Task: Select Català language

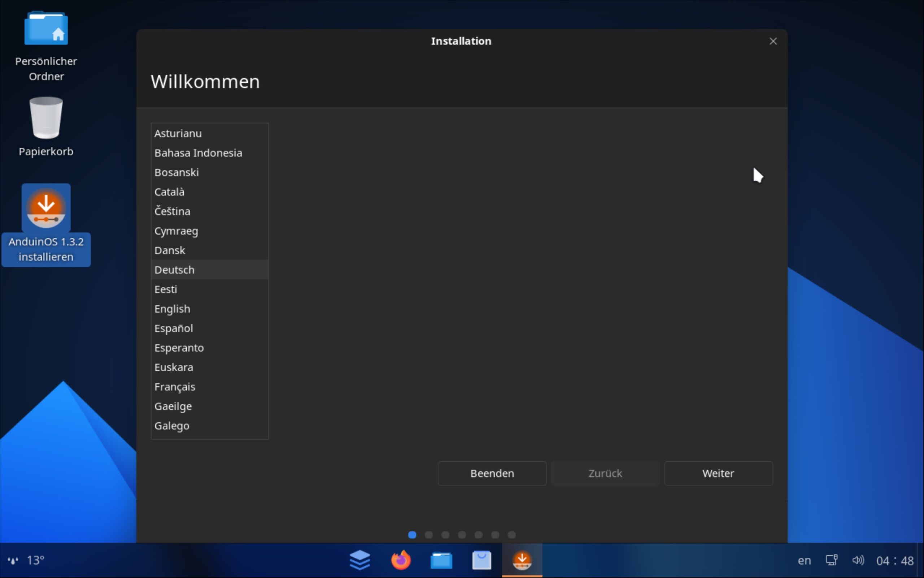Action: pyautogui.click(x=210, y=192)
